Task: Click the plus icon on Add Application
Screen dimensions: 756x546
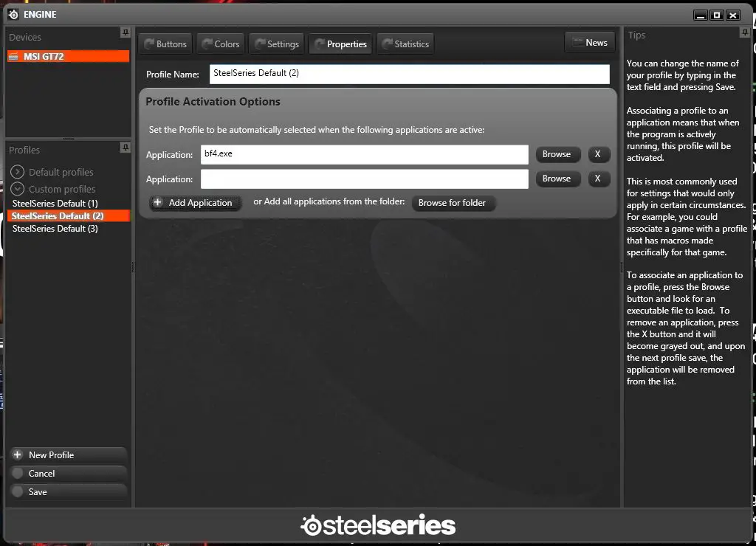Action: [x=158, y=202]
